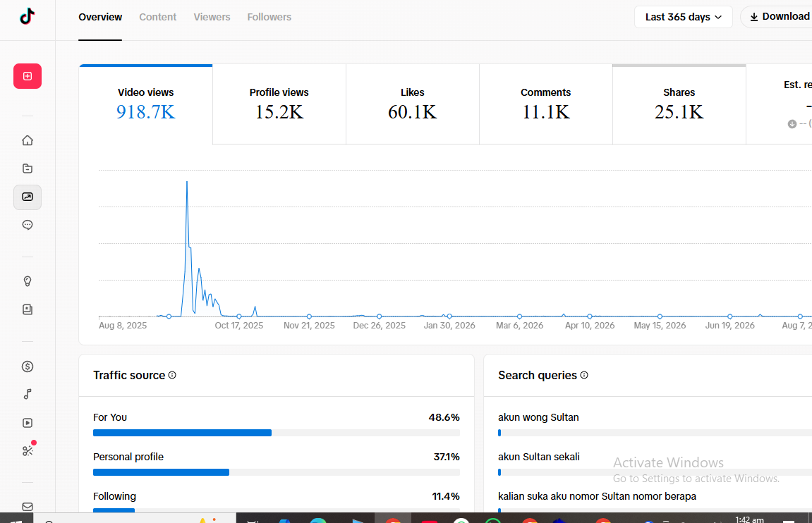Click the 60.1K likes value

(412, 112)
